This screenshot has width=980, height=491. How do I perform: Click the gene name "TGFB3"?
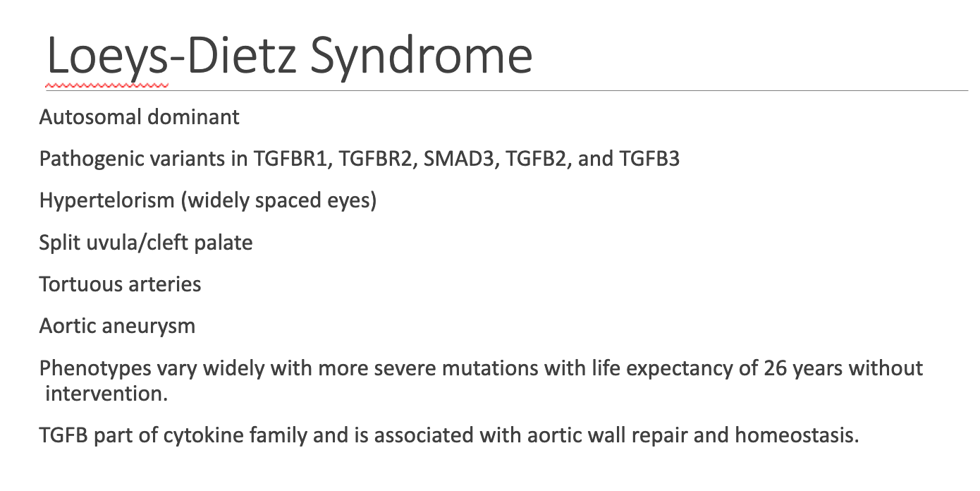[650, 159]
